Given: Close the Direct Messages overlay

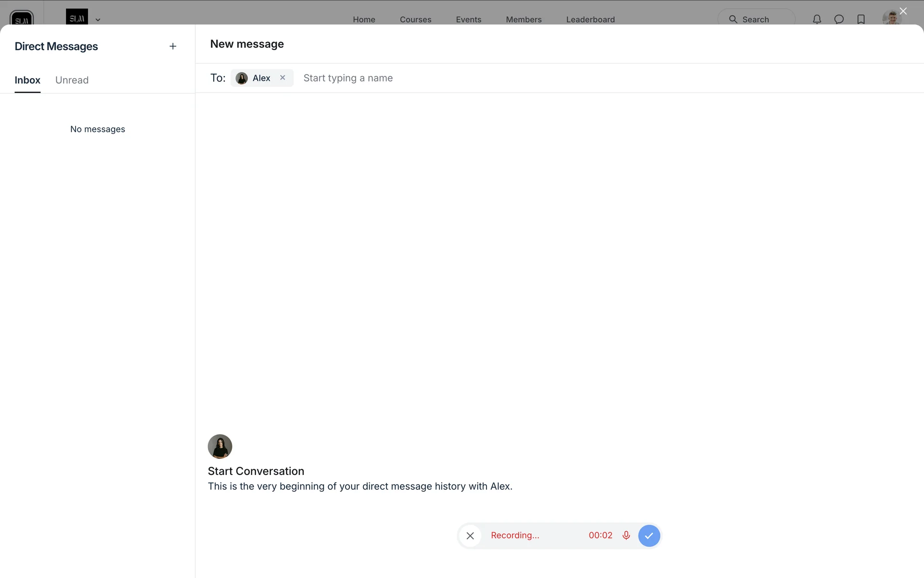Looking at the screenshot, I should (903, 11).
